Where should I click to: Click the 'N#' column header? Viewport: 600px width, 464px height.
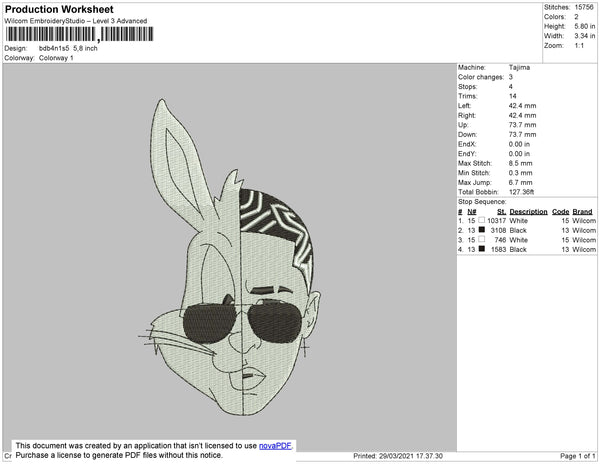472,212
